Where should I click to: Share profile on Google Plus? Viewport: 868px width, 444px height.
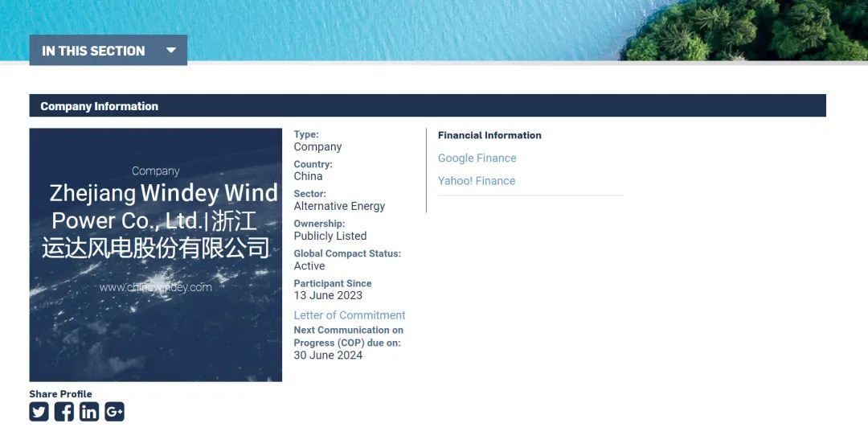point(114,412)
